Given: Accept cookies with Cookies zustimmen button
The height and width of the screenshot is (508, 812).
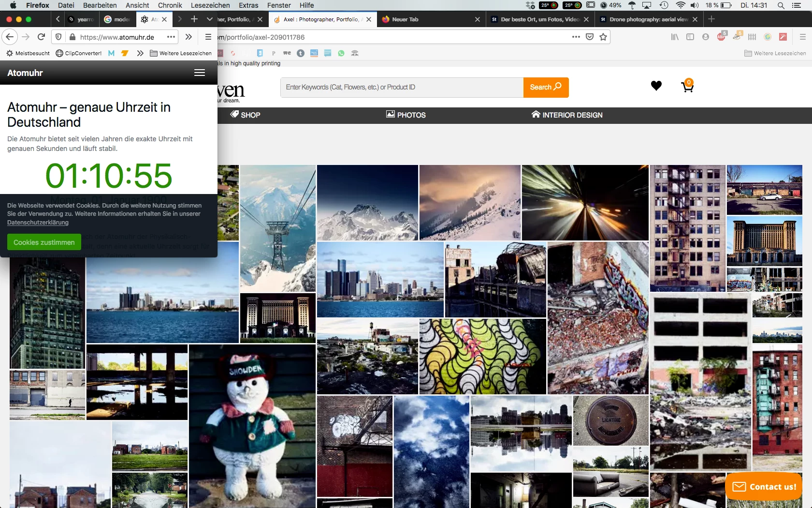Looking at the screenshot, I should 44,242.
